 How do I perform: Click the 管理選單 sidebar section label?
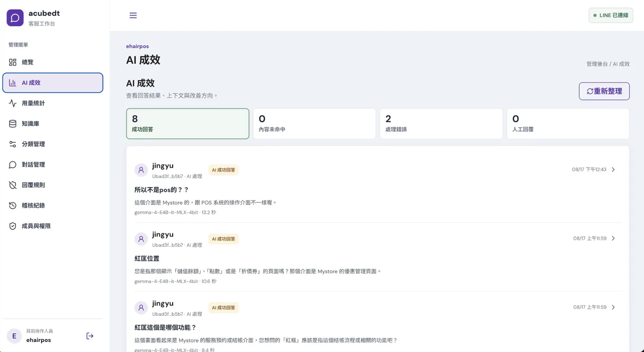(18, 45)
